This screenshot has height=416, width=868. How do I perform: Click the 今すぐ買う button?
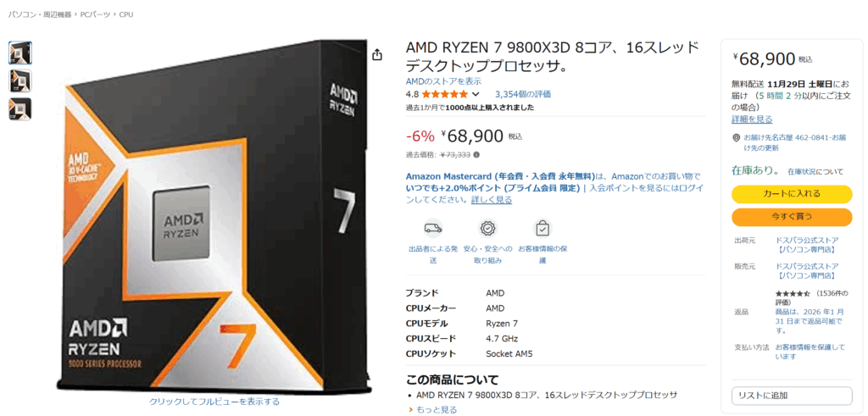tap(792, 217)
